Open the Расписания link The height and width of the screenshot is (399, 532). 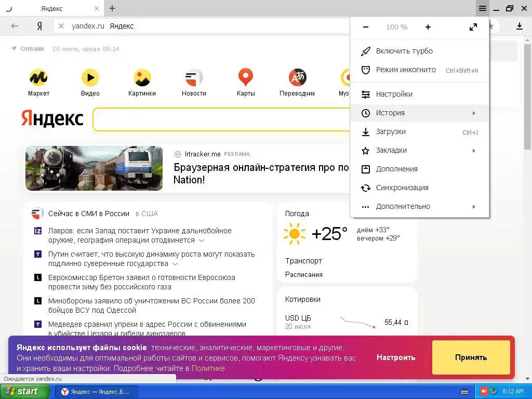[303, 274]
